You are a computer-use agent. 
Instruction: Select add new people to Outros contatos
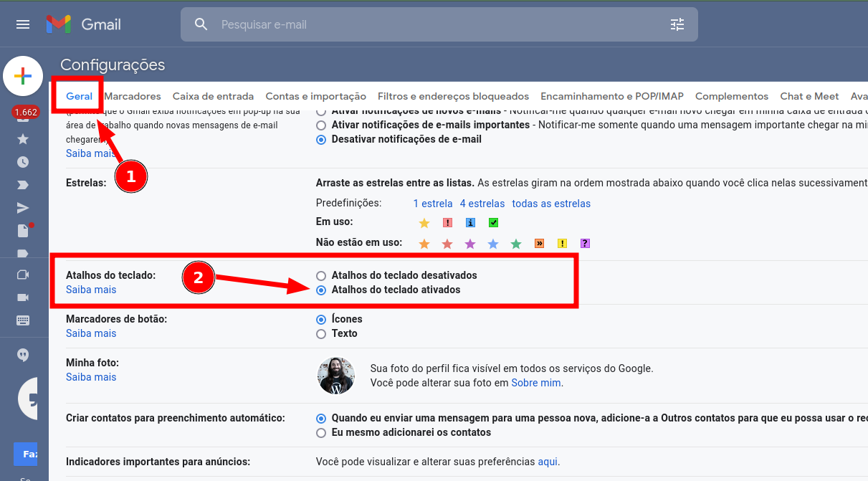(x=321, y=418)
